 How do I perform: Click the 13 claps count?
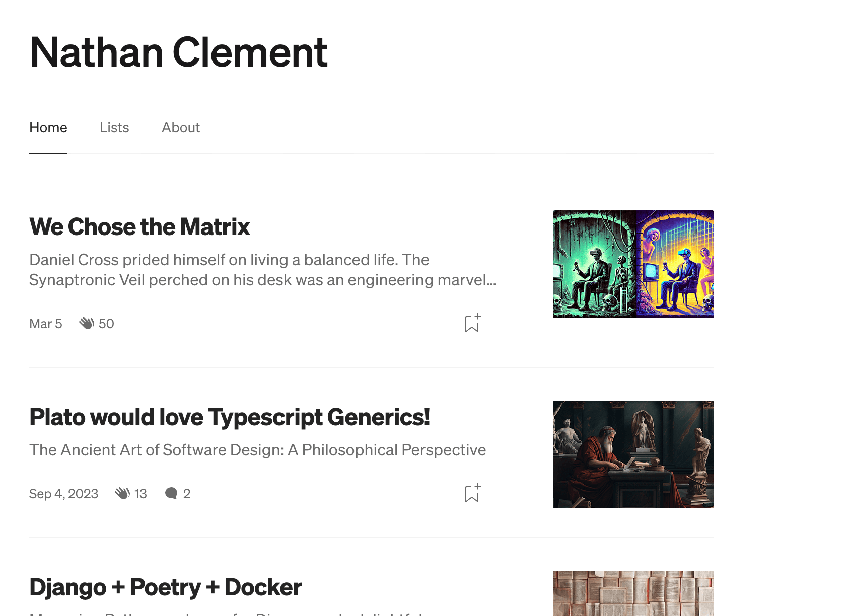[x=139, y=493]
